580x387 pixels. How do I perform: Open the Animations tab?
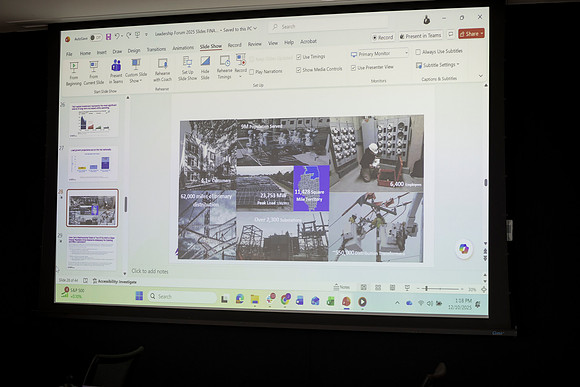point(183,48)
